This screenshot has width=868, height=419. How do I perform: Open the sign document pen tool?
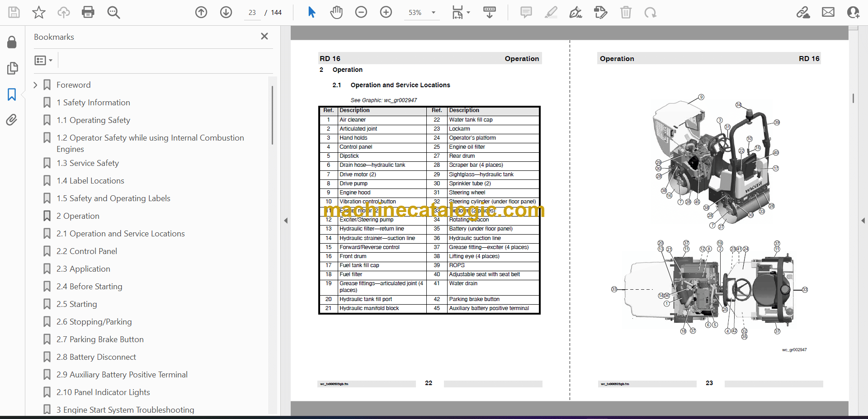pyautogui.click(x=576, y=12)
